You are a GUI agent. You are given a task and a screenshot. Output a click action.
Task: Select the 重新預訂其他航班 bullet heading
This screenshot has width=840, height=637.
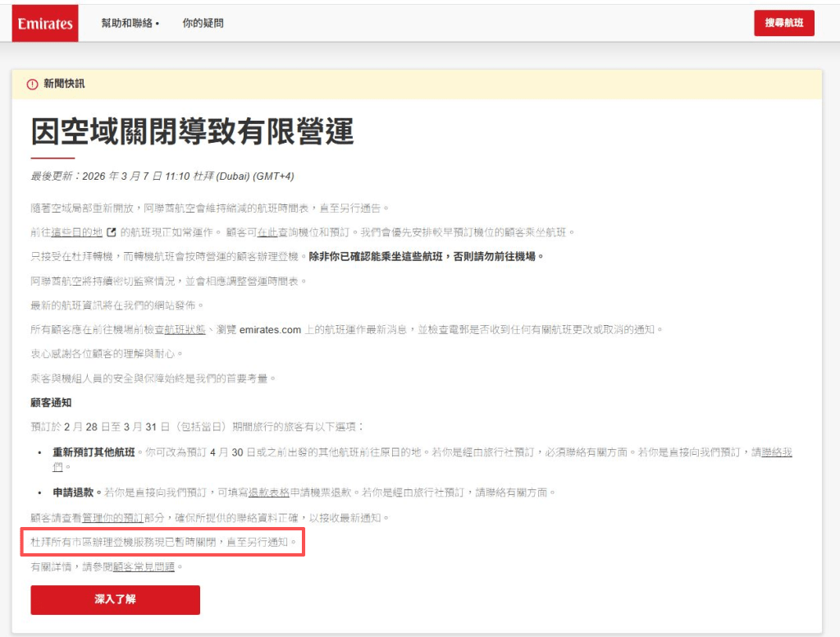pos(94,451)
